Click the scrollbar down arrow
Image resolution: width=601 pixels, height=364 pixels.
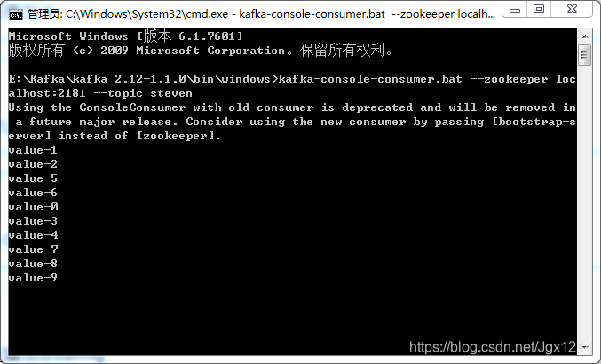click(585, 347)
